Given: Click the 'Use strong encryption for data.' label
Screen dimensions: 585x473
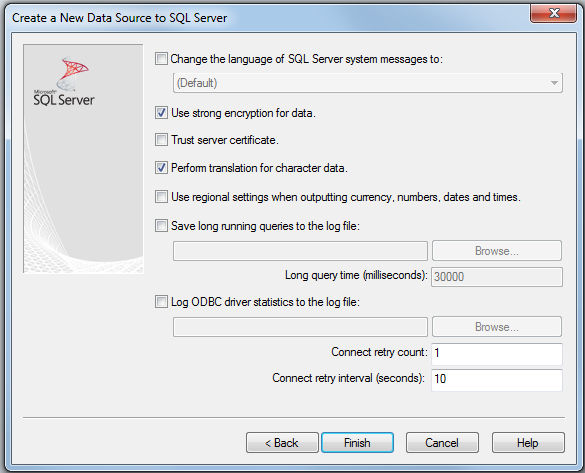Looking at the screenshot, I should point(243,113).
